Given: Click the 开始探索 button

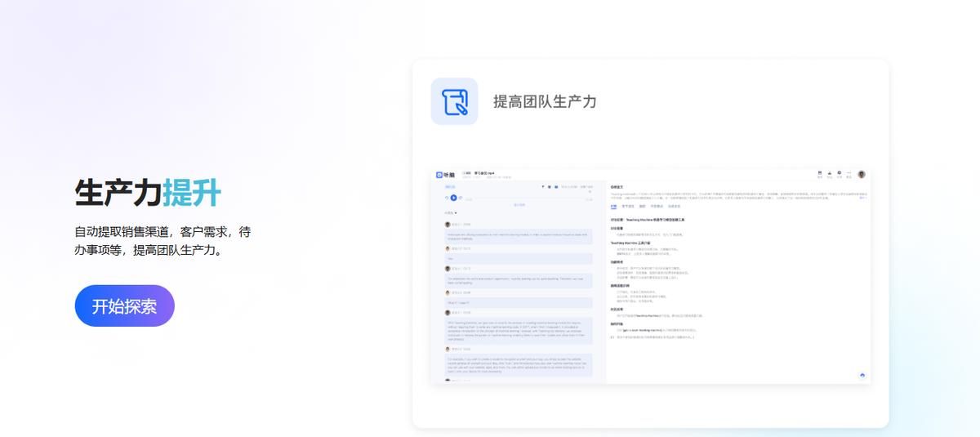Looking at the screenshot, I should pos(124,305).
